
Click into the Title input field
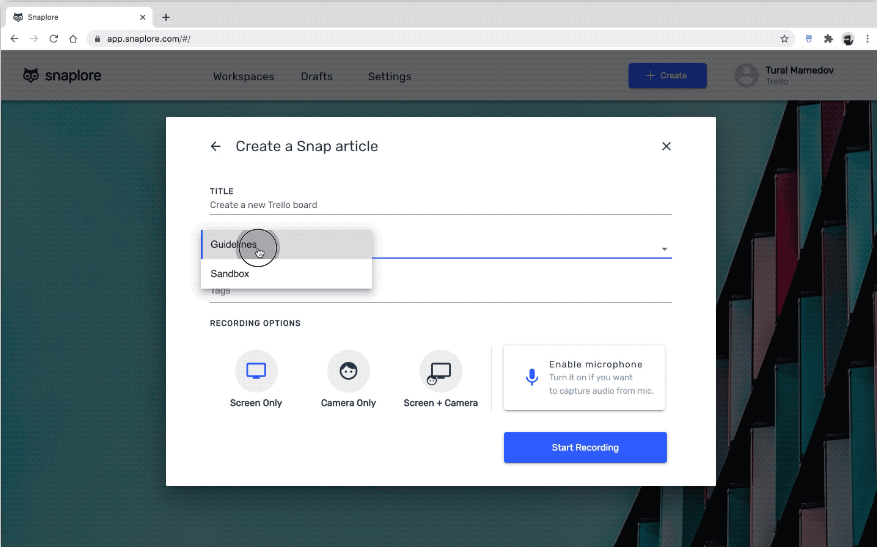(x=440, y=205)
